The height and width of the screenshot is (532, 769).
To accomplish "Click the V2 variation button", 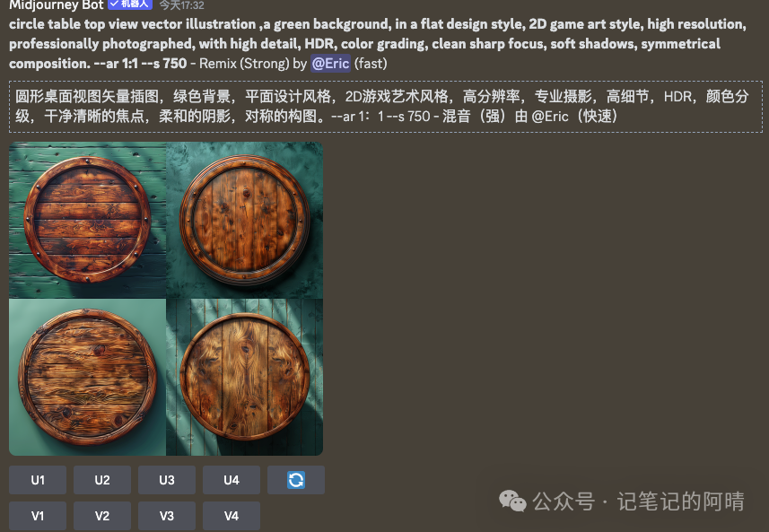I will pyautogui.click(x=102, y=516).
